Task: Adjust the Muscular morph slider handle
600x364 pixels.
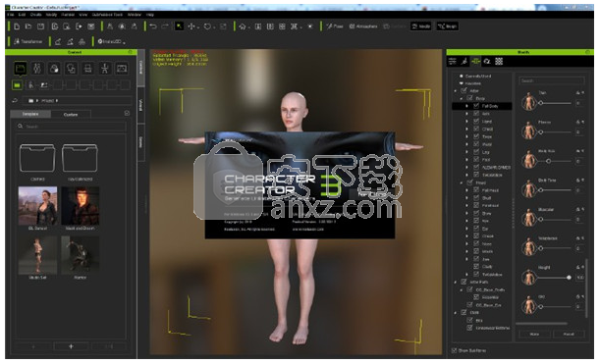Action: [x=541, y=219]
